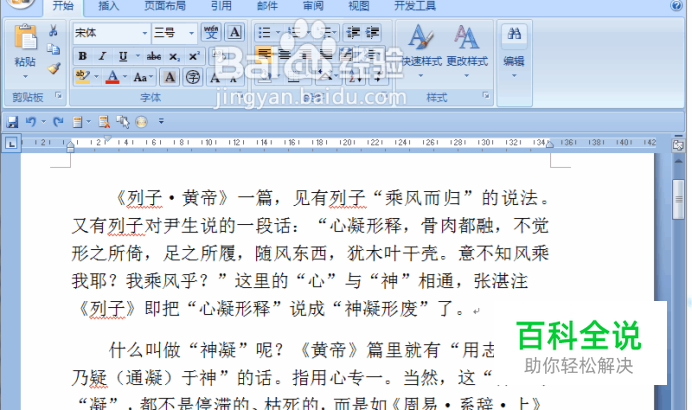Switch to the 视图 tab
The height and width of the screenshot is (410, 692).
click(359, 6)
